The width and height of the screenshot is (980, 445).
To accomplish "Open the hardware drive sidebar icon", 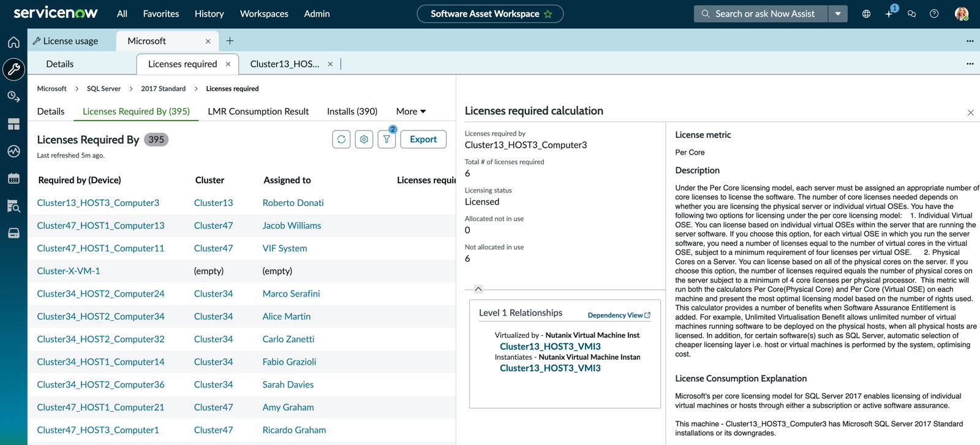I will 13,233.
